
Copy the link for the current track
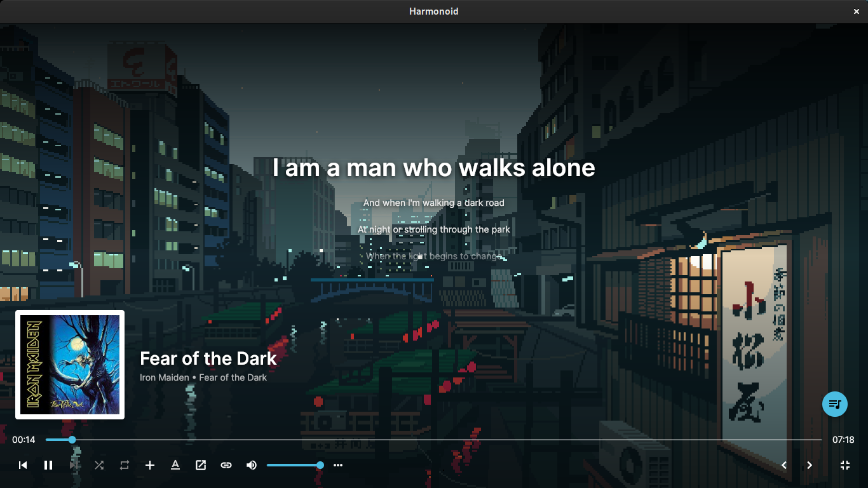pos(226,465)
